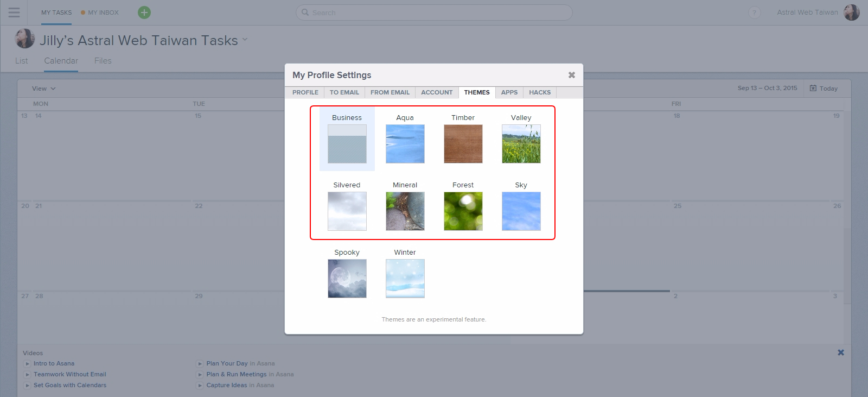Choose the Spooky theme thumbnail

(347, 279)
